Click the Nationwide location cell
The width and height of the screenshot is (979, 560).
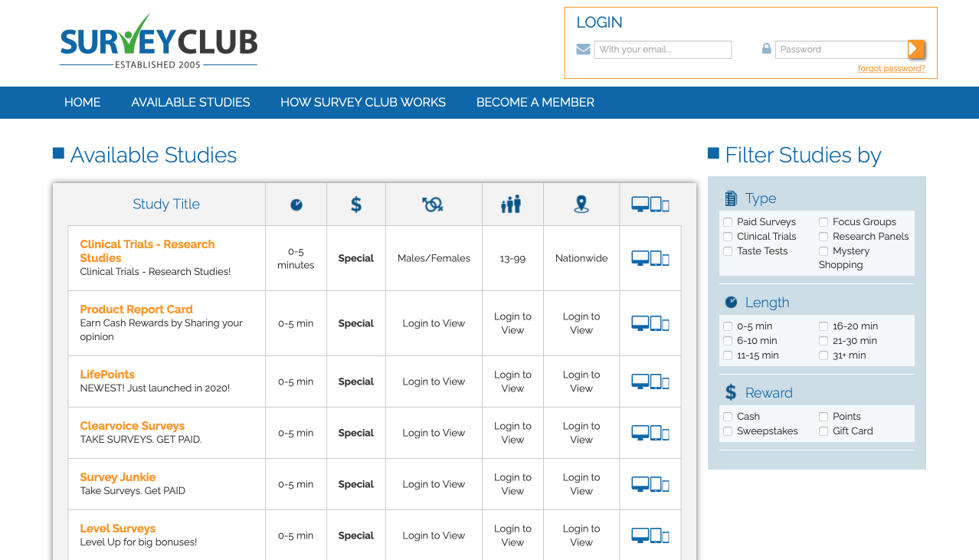click(x=581, y=258)
